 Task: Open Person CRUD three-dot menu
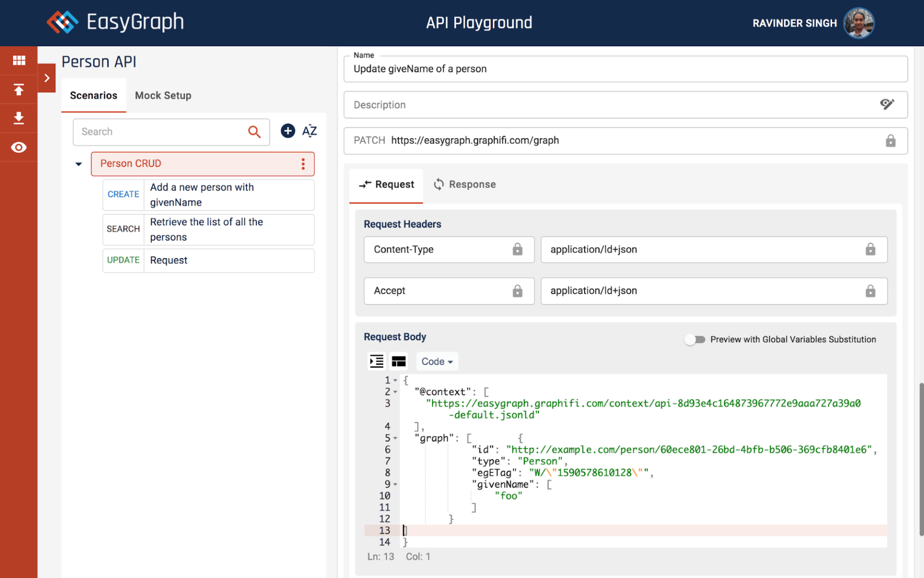(303, 164)
